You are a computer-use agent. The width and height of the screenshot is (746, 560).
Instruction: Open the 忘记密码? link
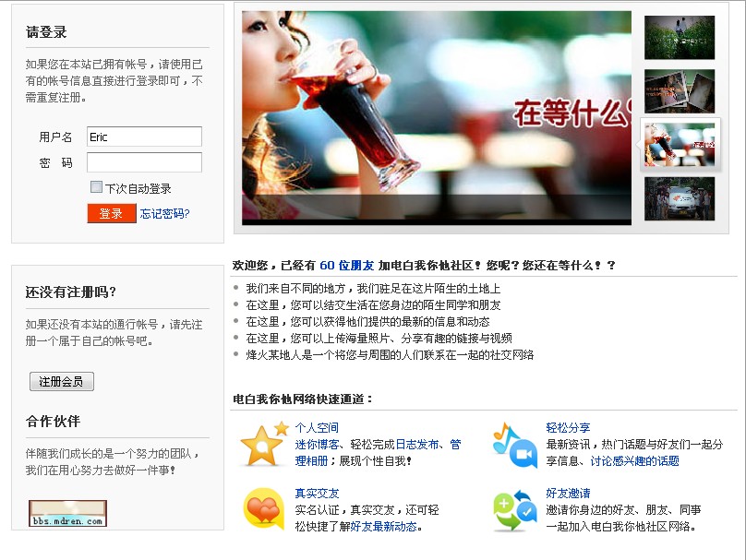click(x=164, y=213)
